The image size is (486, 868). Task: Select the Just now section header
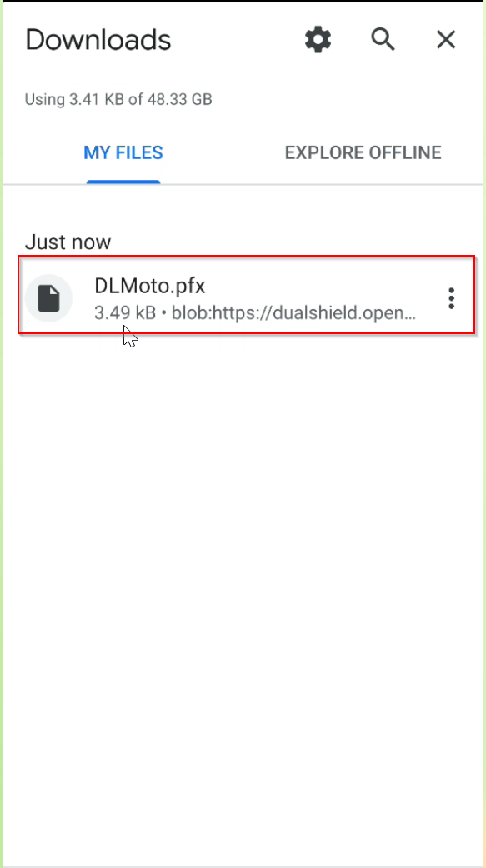click(68, 242)
